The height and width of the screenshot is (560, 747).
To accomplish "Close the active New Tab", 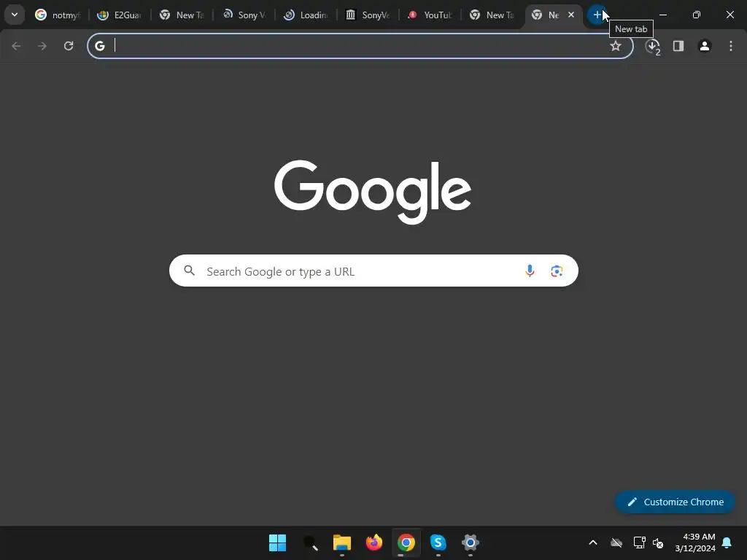I will [x=571, y=15].
